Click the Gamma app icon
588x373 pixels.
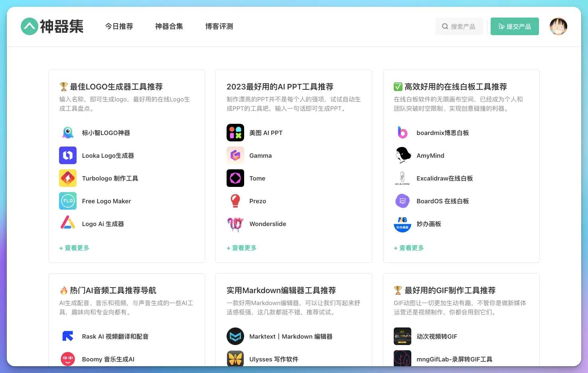235,155
